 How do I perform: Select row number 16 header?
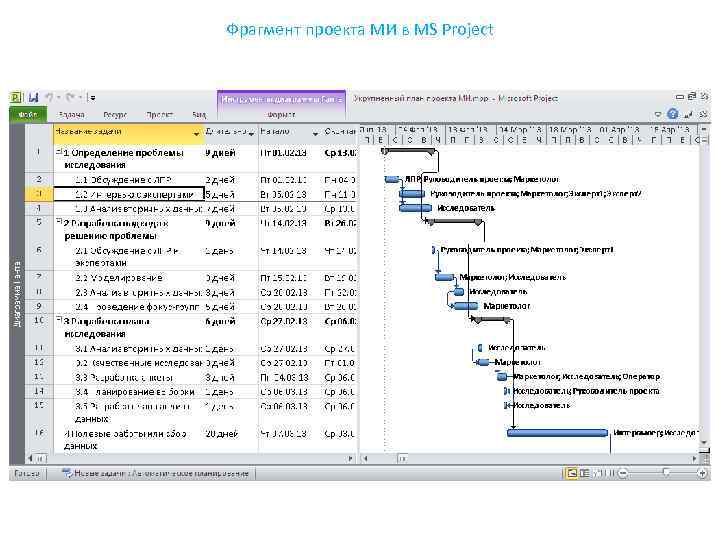[x=39, y=440]
